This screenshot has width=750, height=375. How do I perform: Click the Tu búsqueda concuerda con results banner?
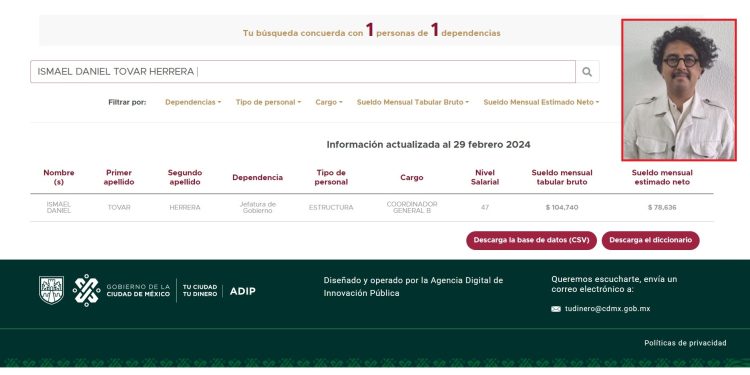click(372, 31)
